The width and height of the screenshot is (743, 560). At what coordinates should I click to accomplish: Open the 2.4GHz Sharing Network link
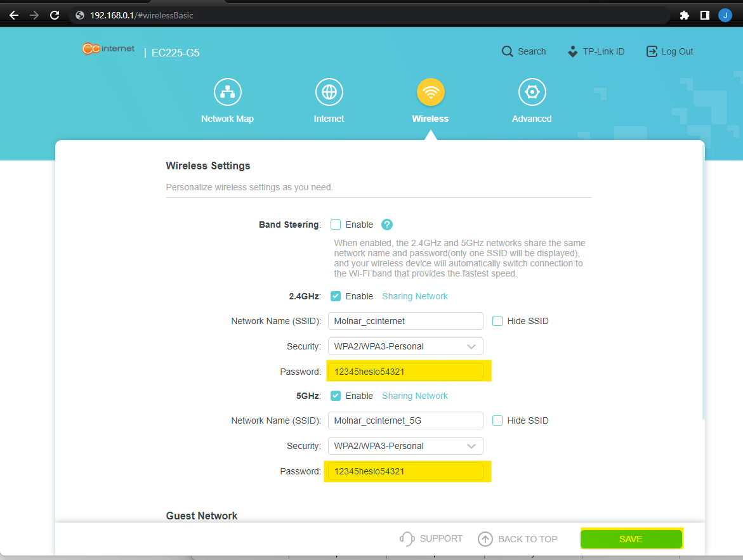click(414, 296)
